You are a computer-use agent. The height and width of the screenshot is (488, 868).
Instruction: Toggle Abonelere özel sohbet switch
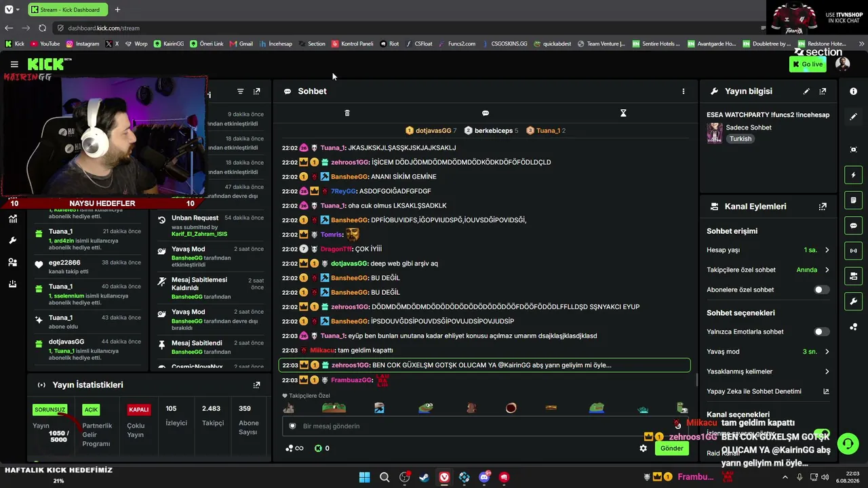point(821,290)
